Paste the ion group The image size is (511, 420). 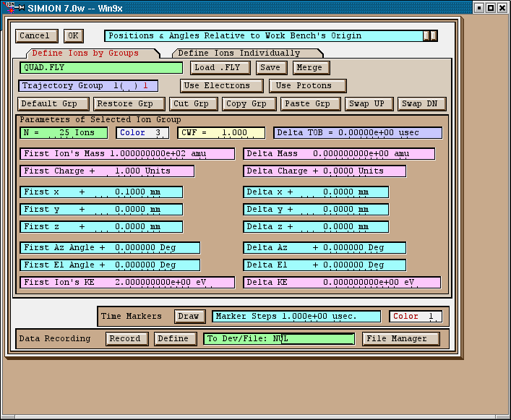point(311,104)
